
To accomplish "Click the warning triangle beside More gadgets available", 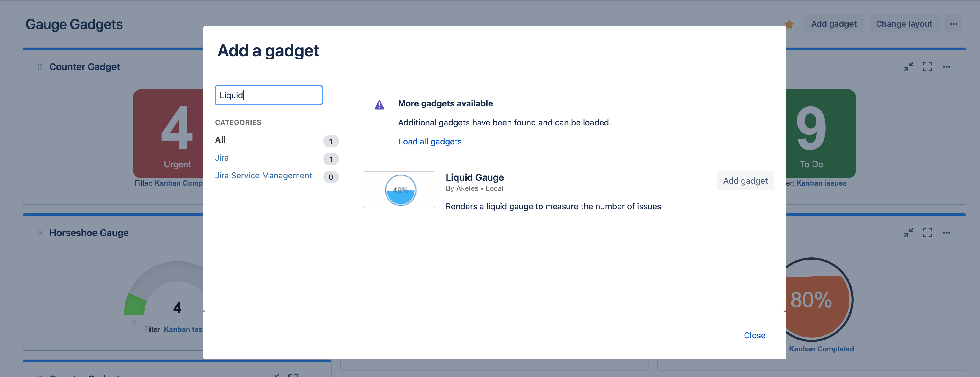I will point(379,105).
